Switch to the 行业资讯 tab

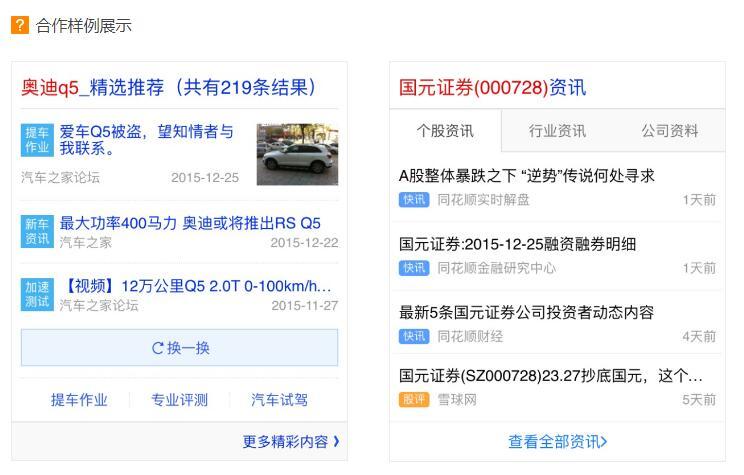tap(558, 131)
